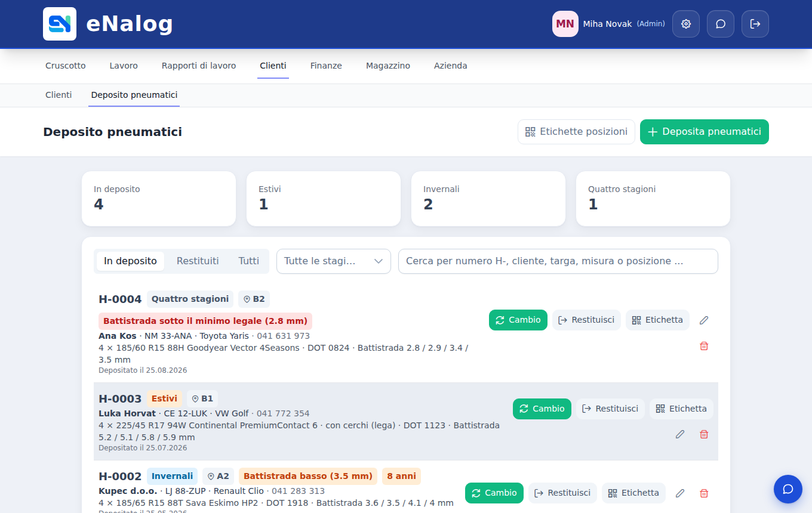
Task: Click Deposita pneumatici button
Action: click(705, 132)
